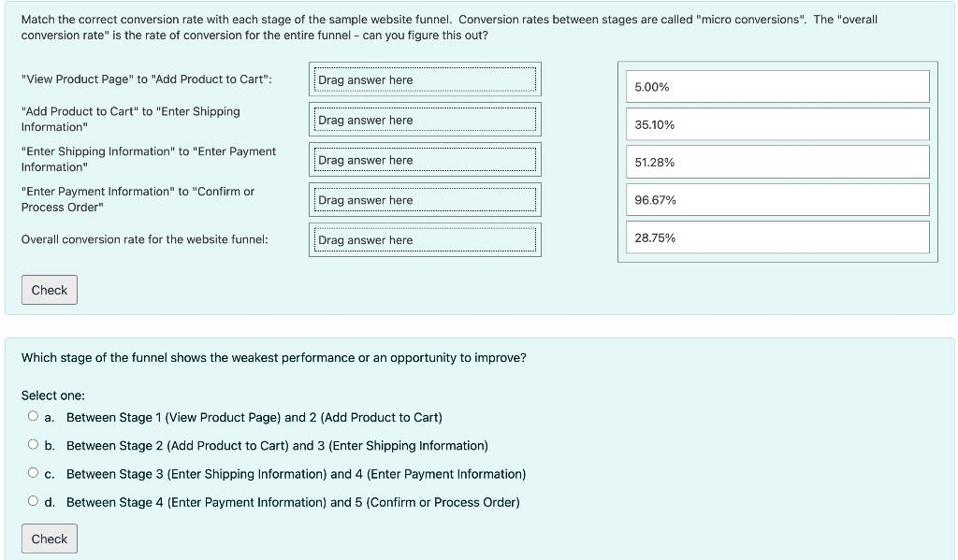Select the 28.75% answer tile

pyautogui.click(x=777, y=237)
